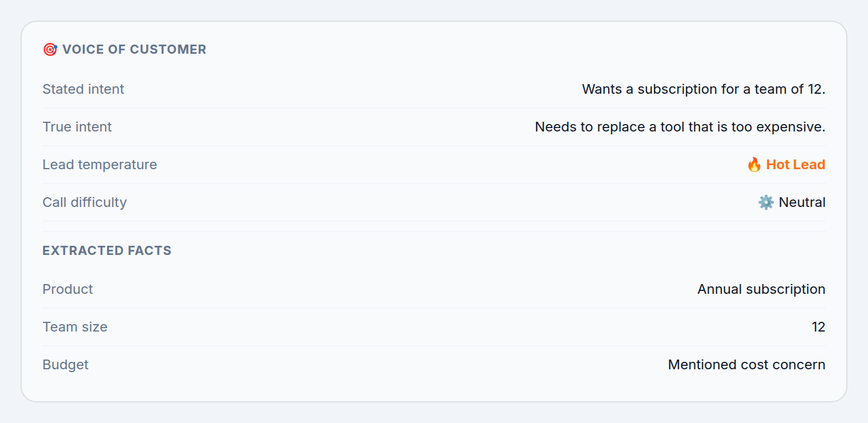This screenshot has width=868, height=423.
Task: Click the orange Hot Lead badge text
Action: click(x=795, y=165)
